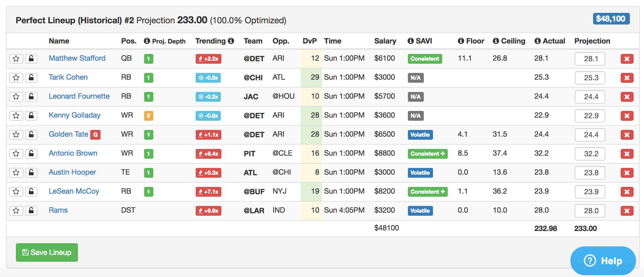
Task: Star Golden Tate row
Action: [16, 135]
